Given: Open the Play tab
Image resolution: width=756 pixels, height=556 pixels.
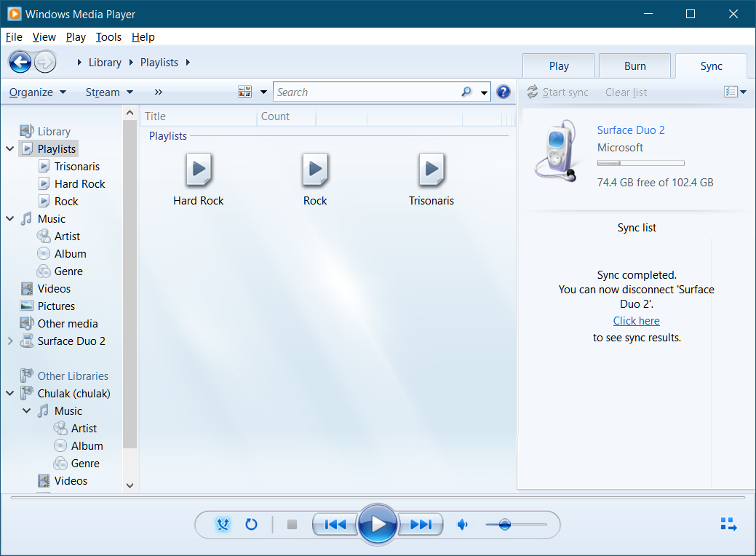Looking at the screenshot, I should [559, 66].
